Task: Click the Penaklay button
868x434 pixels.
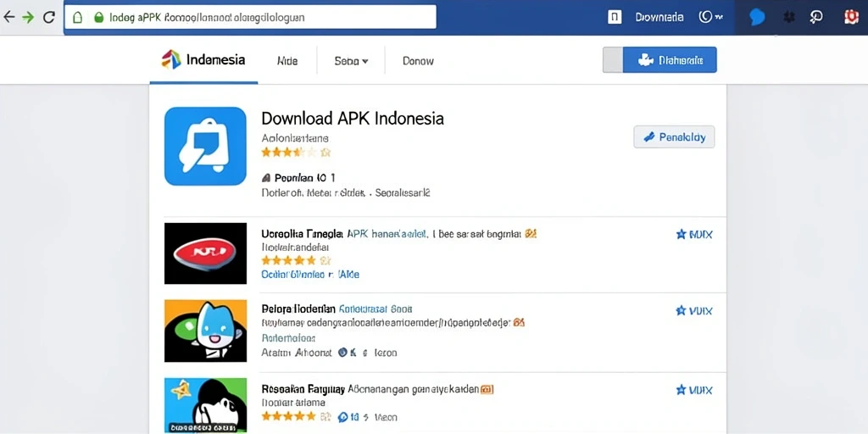Action: click(x=674, y=136)
